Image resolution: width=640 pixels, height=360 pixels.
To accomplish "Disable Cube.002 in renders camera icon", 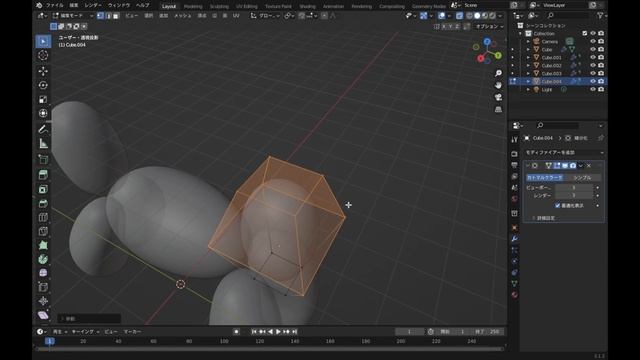I will tap(601, 65).
